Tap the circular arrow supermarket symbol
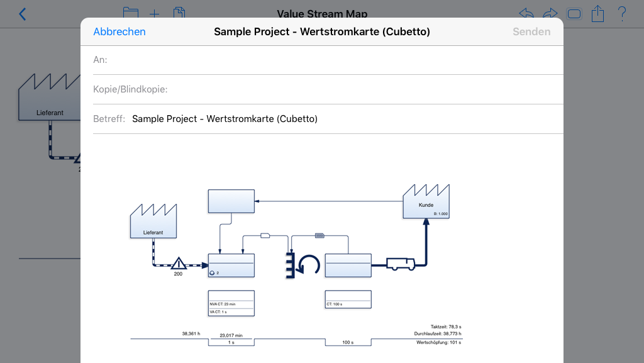The width and height of the screenshot is (644, 363). pyautogui.click(x=309, y=265)
